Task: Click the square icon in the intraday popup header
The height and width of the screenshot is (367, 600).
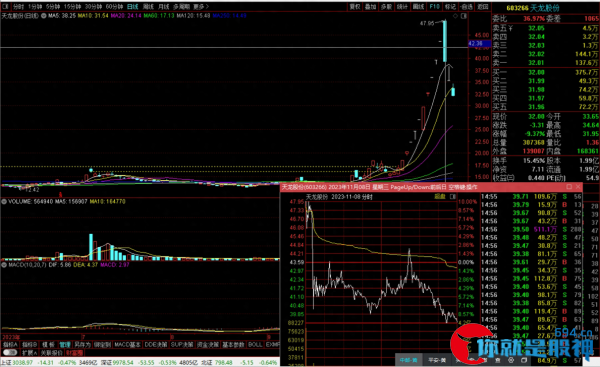Action: click(453, 196)
